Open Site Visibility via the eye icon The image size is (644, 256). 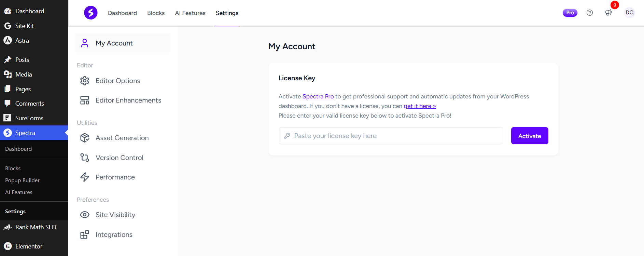point(85,215)
